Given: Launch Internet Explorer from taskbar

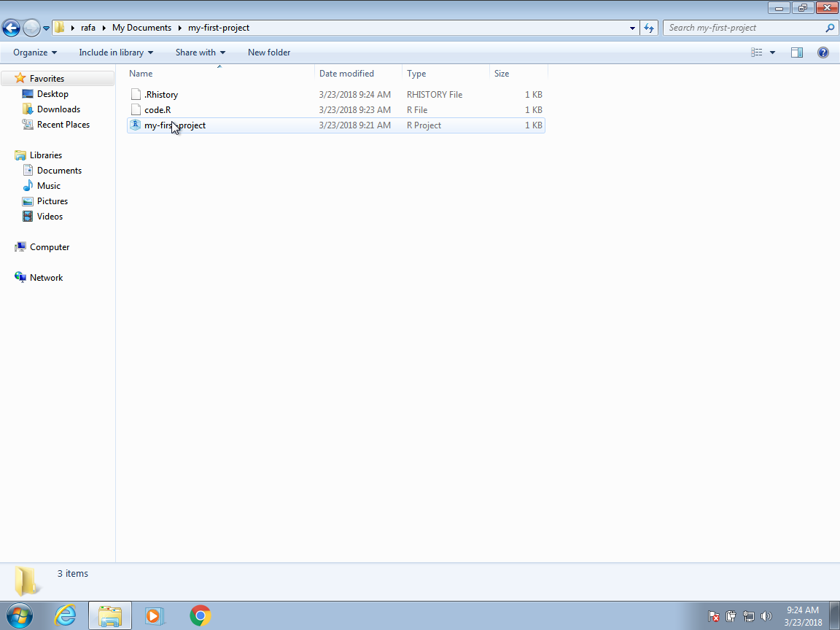Looking at the screenshot, I should coord(66,616).
